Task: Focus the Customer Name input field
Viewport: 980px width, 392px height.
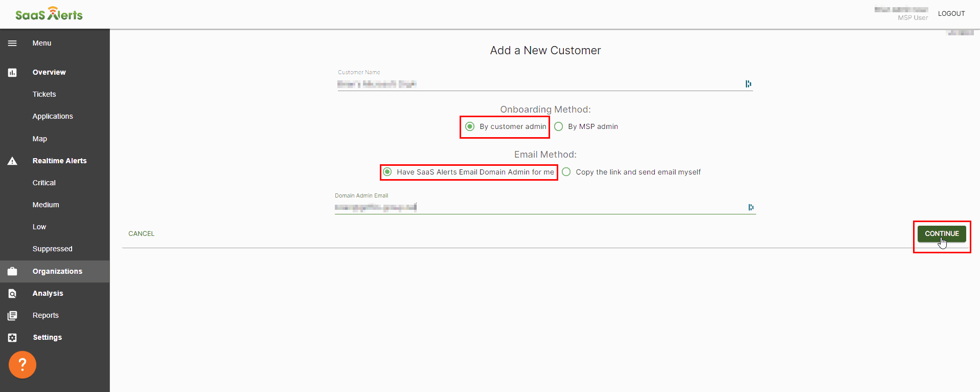Action: [537, 84]
